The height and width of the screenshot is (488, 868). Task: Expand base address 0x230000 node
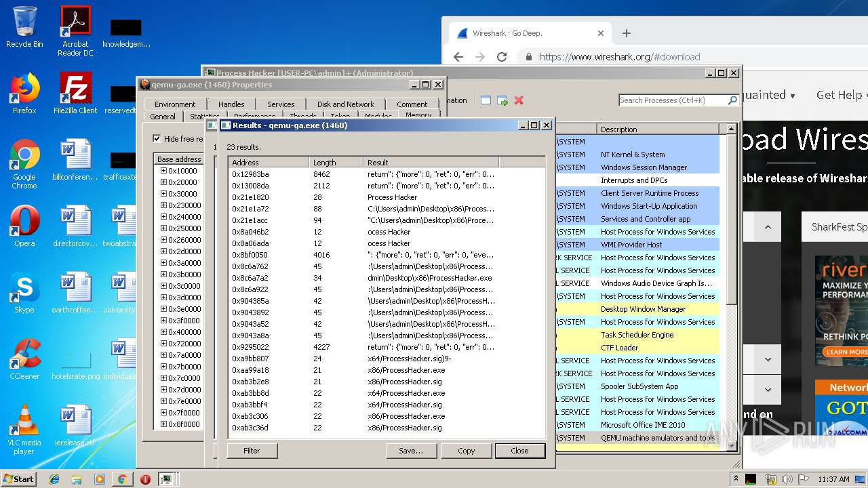click(163, 205)
